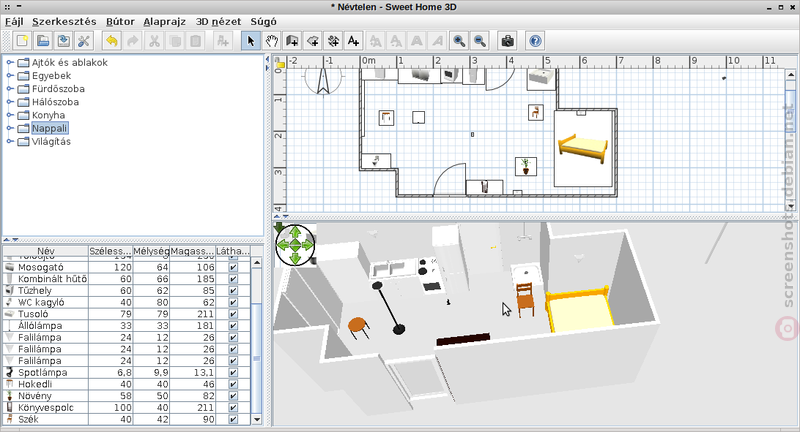
Task: Select the plant item in the plan
Action: [526, 166]
